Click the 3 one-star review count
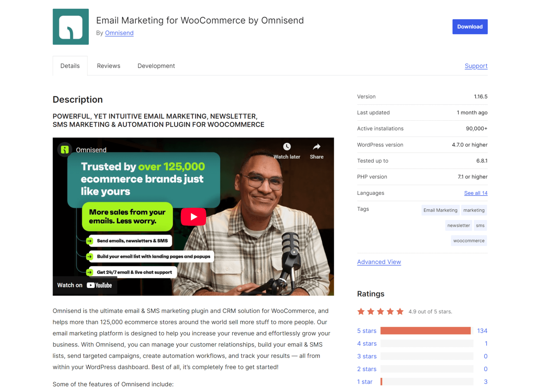 tap(486, 381)
